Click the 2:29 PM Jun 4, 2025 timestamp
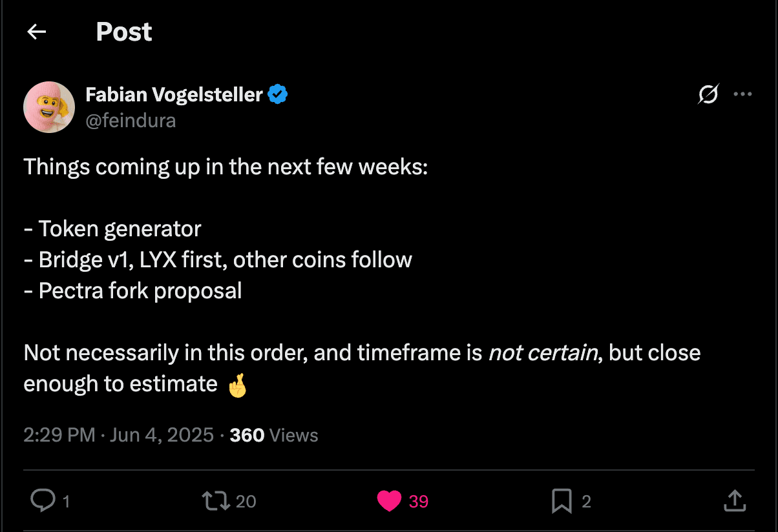This screenshot has height=532, width=778. [x=118, y=435]
